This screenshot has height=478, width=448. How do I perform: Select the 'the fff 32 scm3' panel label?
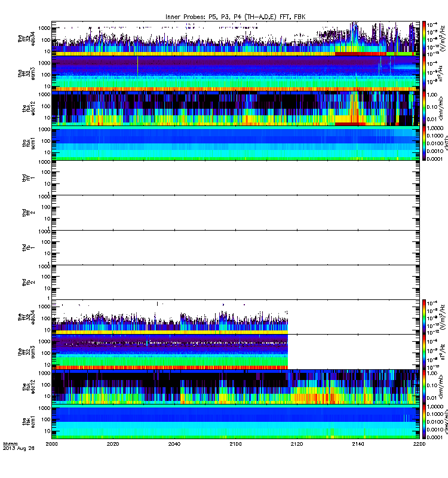26,352
